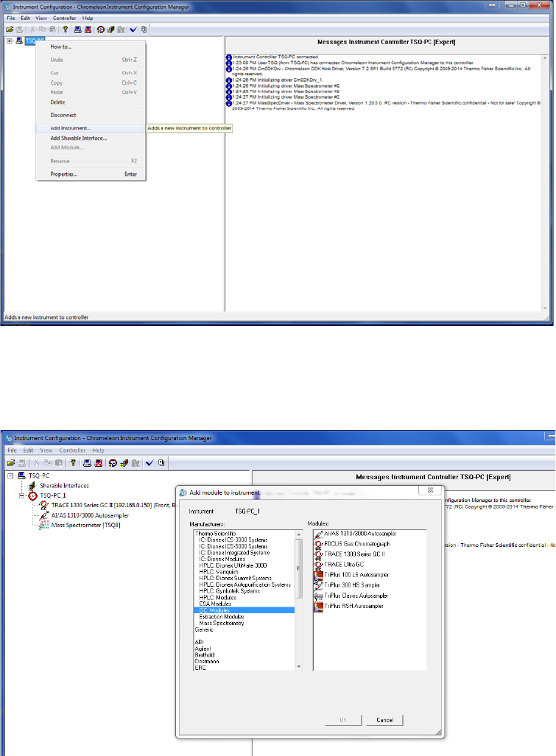
Task: Click disconnect controller red-X icon in context-menu window
Action: click(x=88, y=29)
